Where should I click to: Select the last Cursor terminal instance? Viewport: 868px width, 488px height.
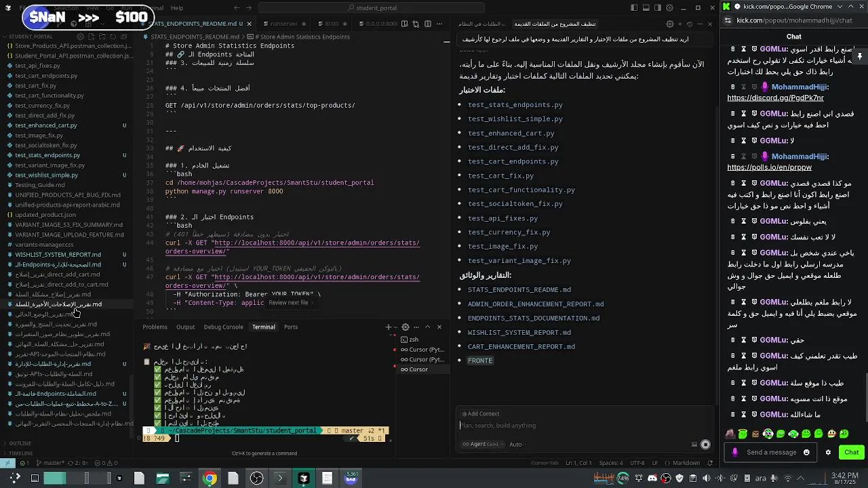(x=419, y=369)
